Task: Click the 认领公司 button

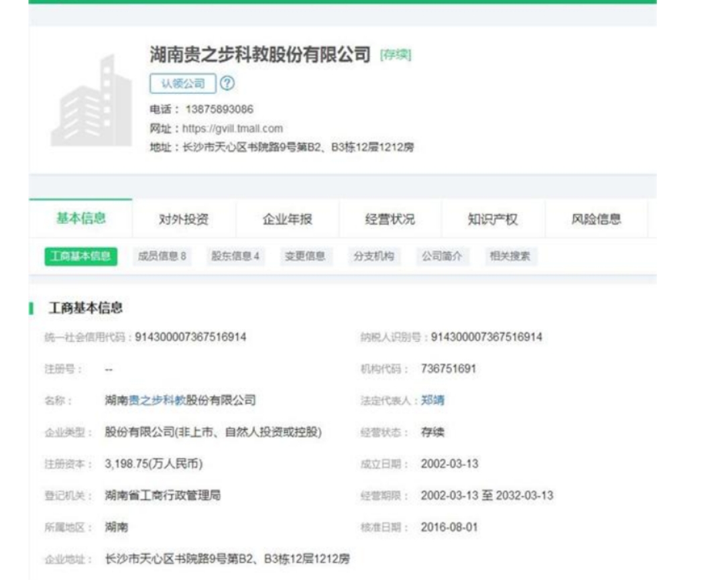Action: 182,84
